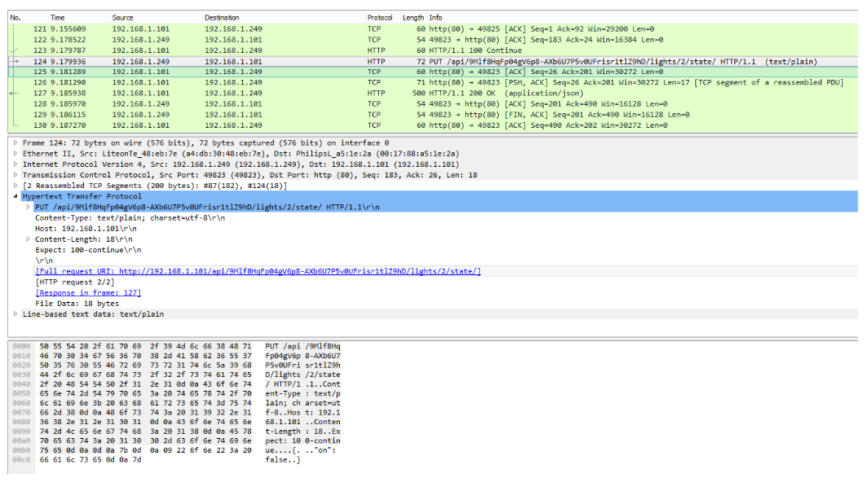Jump to Response in frame 127 link
This screenshot has height=482, width=868.
pyautogui.click(x=88, y=292)
